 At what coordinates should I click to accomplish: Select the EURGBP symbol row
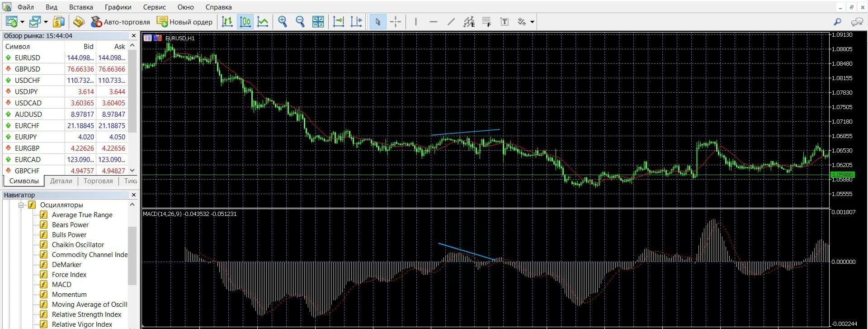pos(65,148)
